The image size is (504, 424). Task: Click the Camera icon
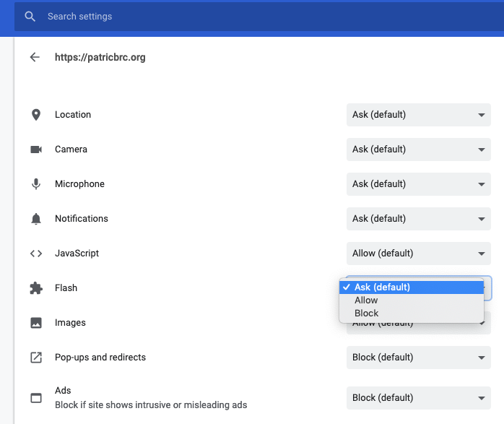[x=35, y=150]
